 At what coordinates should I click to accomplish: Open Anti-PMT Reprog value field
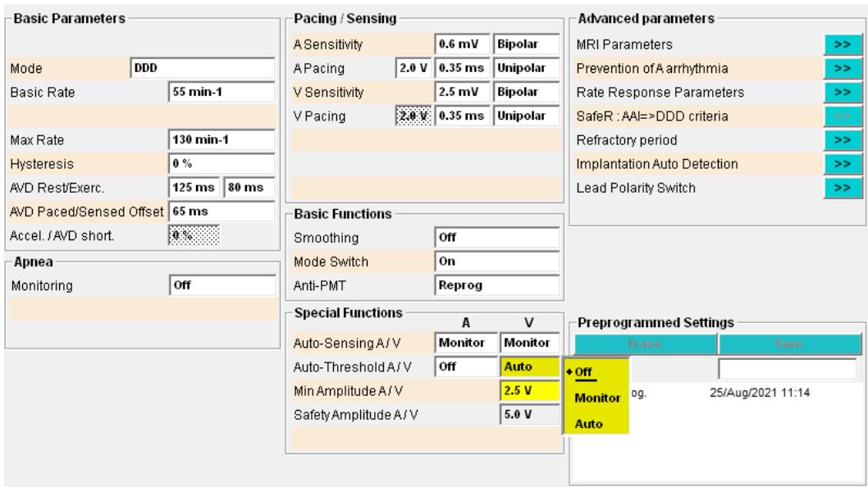pyautogui.click(x=496, y=286)
